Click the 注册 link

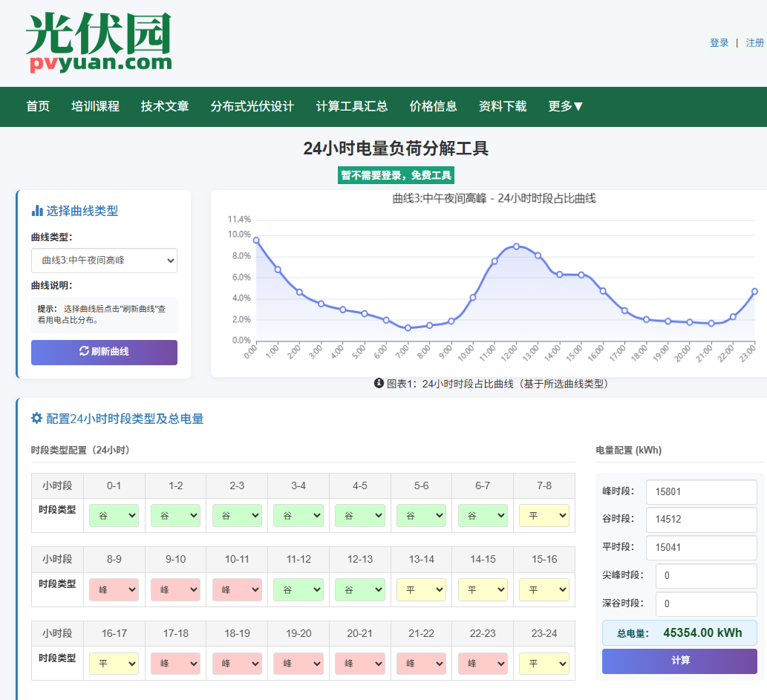coord(754,43)
